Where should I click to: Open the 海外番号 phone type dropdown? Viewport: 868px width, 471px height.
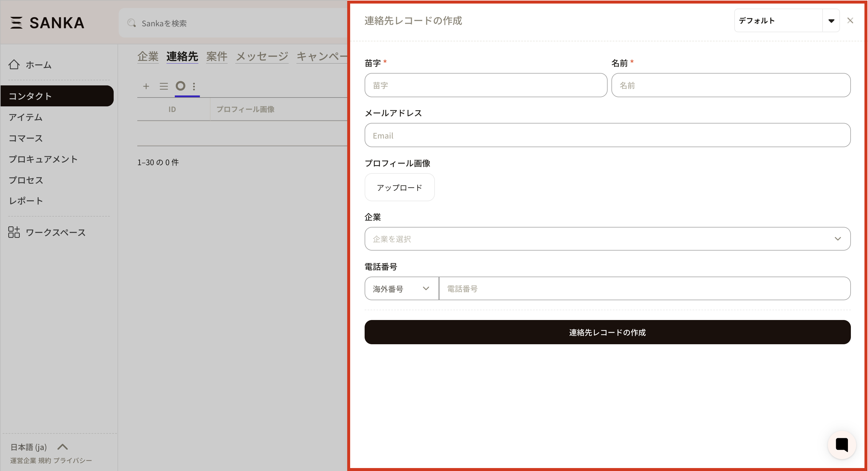coord(401,289)
